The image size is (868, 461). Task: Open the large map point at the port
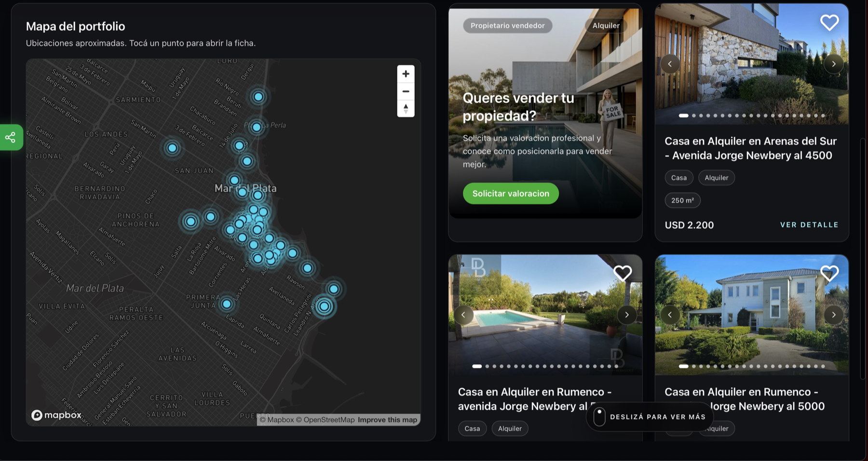324,306
